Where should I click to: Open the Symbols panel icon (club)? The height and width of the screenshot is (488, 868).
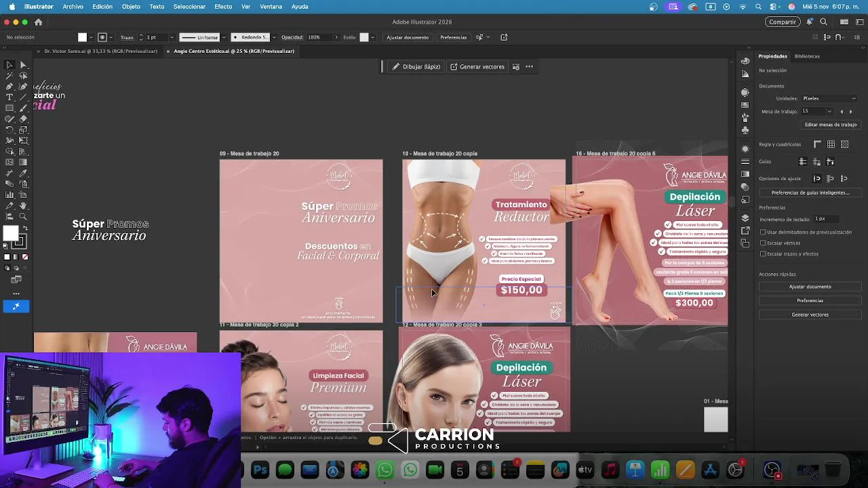click(745, 129)
